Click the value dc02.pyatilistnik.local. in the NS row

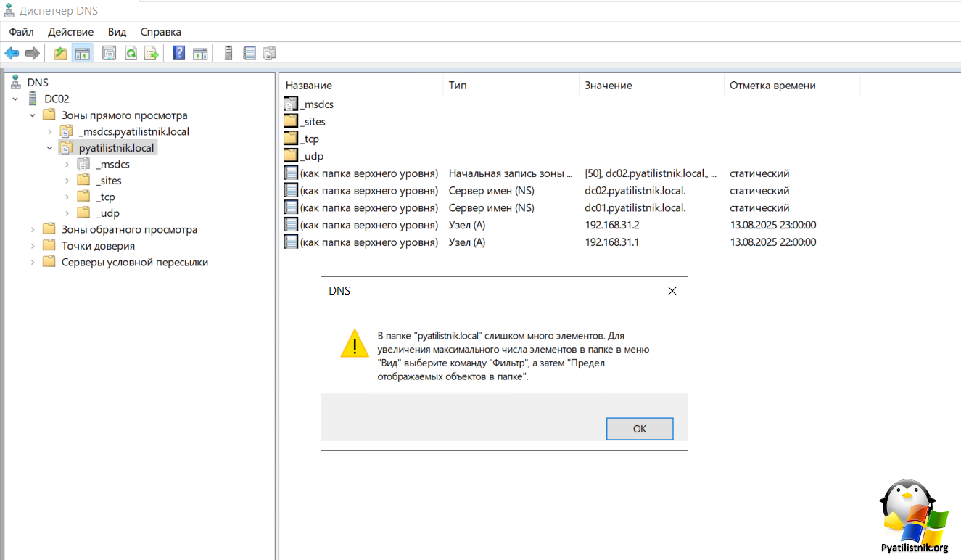[635, 190]
